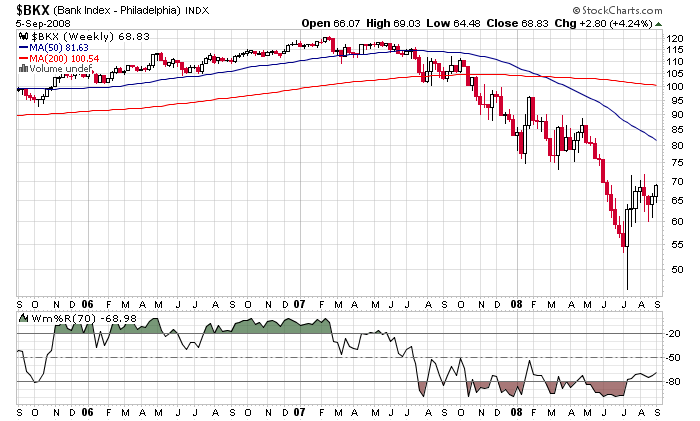Open the StockCharts.com copyright link
Image resolution: width=700 pixels, height=421 pixels.
pos(617,10)
